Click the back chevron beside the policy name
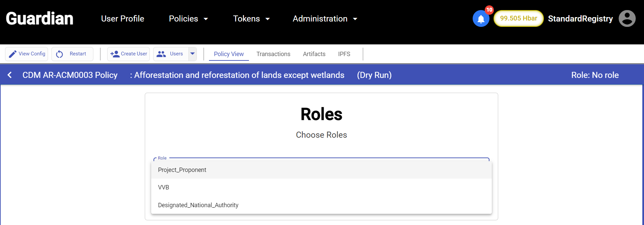The image size is (644, 225). (10, 75)
